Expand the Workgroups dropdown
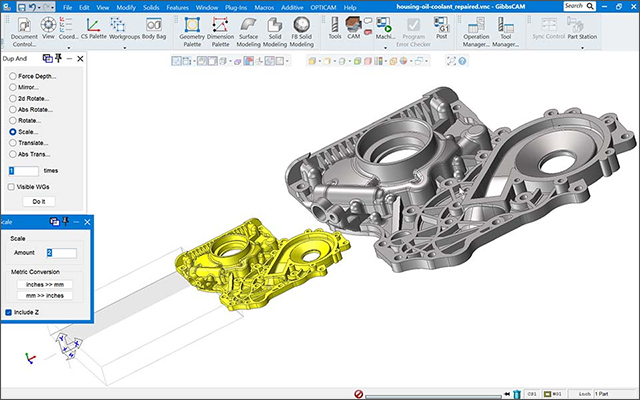640x400 pixels. coord(124,46)
